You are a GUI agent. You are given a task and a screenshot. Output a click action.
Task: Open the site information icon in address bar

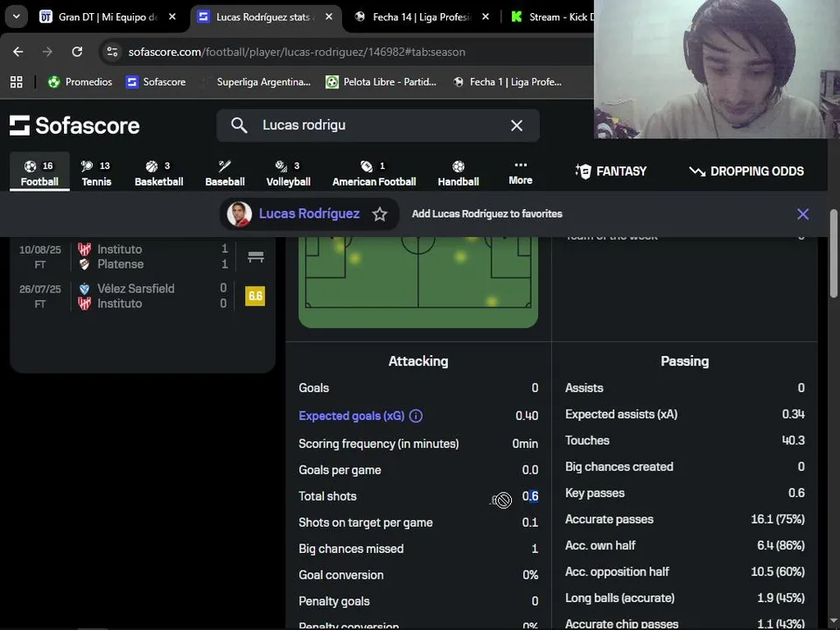(x=112, y=52)
